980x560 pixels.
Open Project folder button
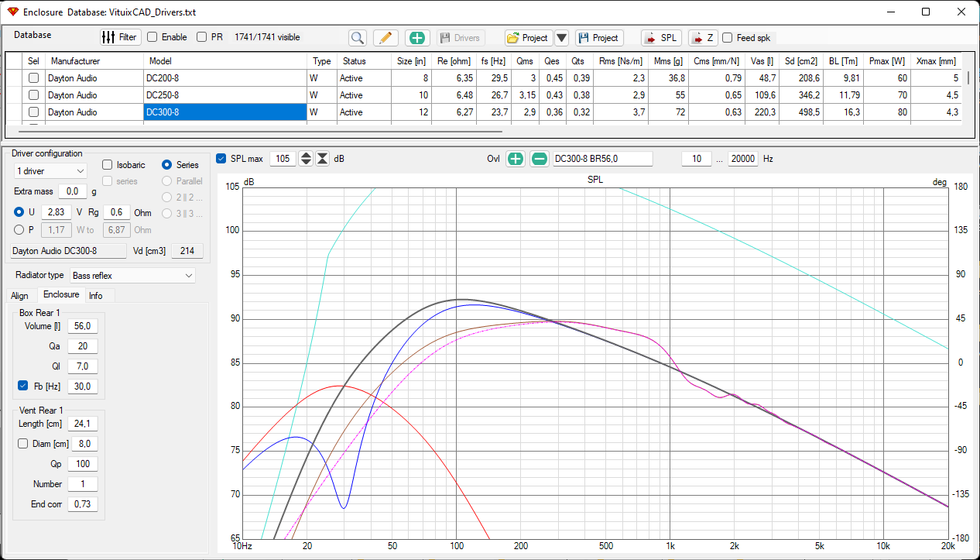(527, 37)
